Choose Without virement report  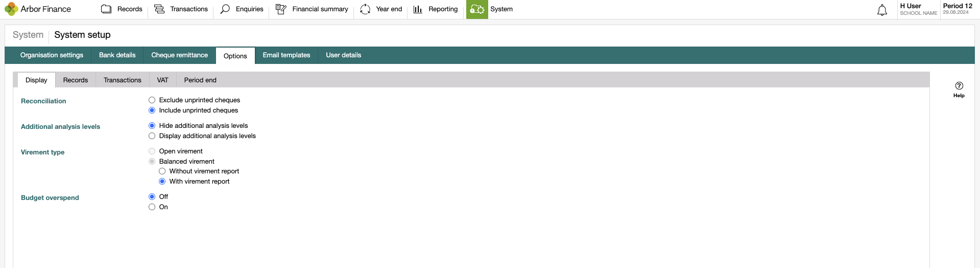click(162, 171)
